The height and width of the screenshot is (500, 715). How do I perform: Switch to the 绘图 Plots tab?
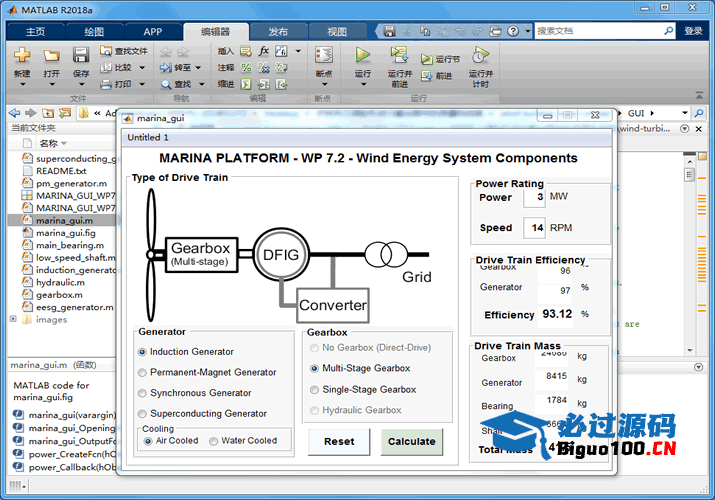click(x=94, y=31)
